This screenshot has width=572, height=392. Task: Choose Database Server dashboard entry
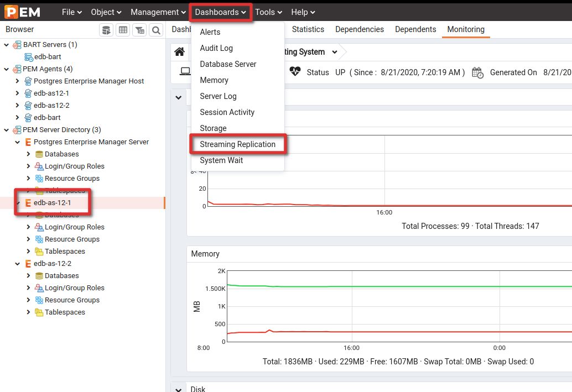(x=228, y=64)
